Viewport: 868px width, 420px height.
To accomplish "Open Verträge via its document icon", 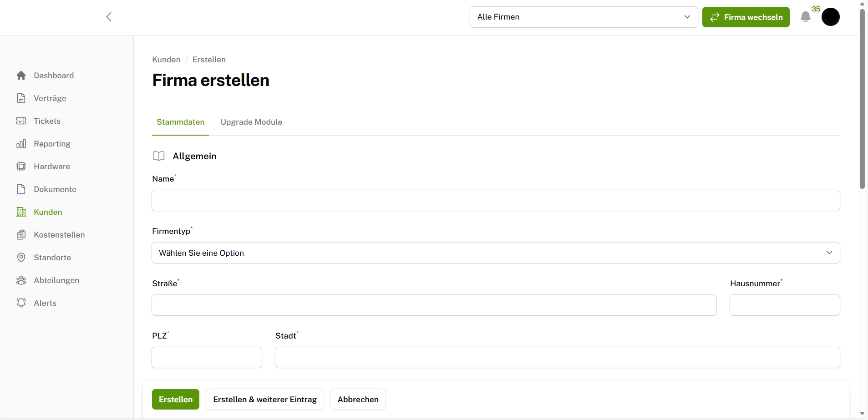I will point(21,98).
